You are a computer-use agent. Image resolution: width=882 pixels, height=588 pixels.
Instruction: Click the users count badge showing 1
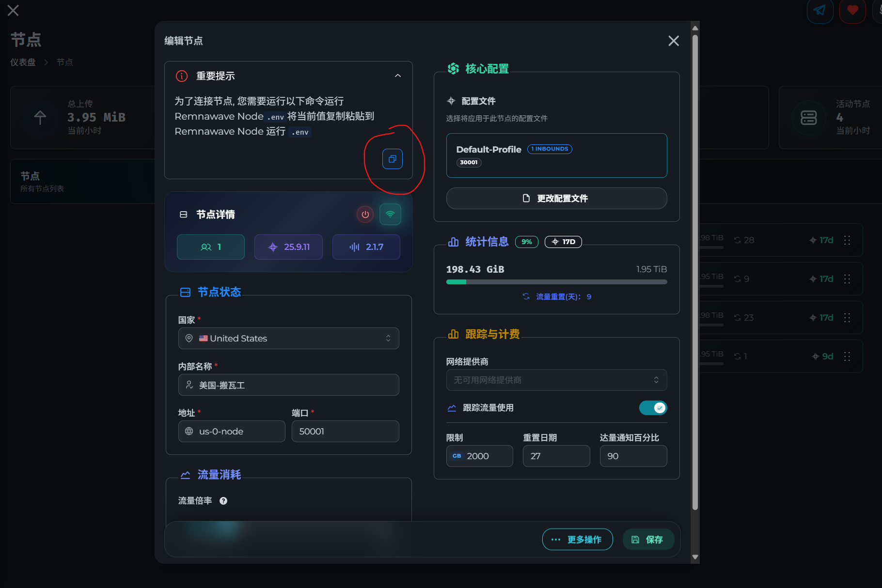pos(211,247)
